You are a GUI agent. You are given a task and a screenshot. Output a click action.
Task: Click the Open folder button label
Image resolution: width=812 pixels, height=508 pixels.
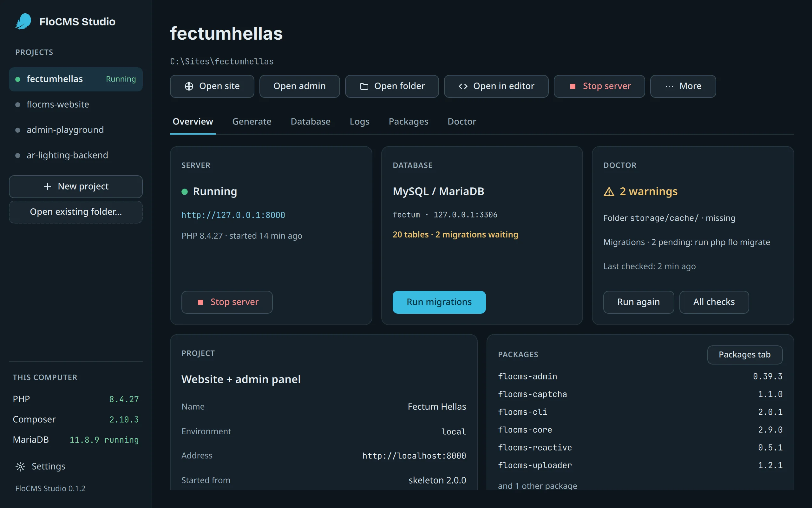click(400, 86)
